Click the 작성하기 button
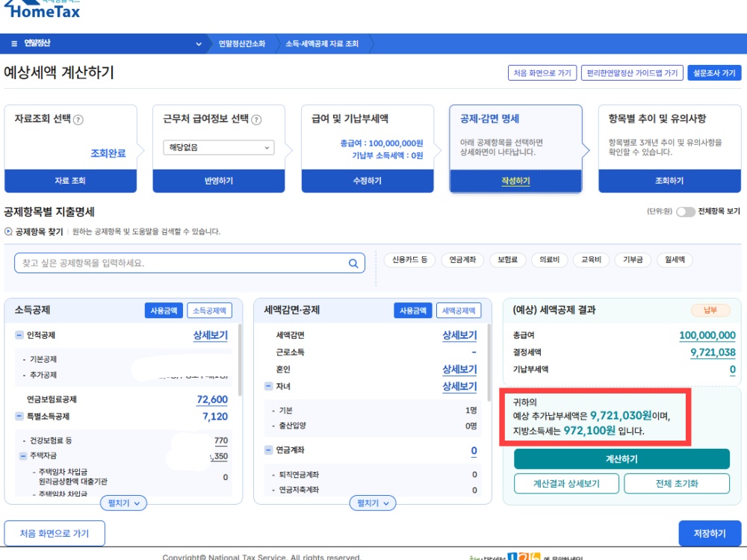Image resolution: width=747 pixels, height=560 pixels. pos(515,181)
